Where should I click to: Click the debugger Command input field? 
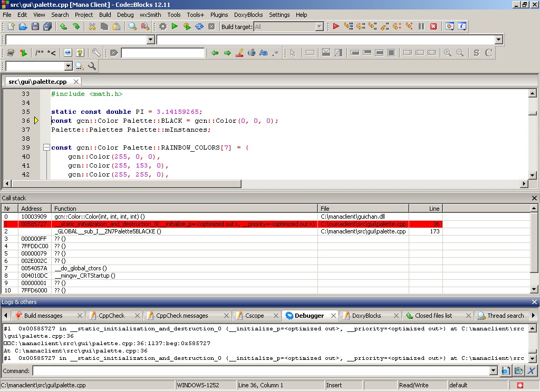261,371
